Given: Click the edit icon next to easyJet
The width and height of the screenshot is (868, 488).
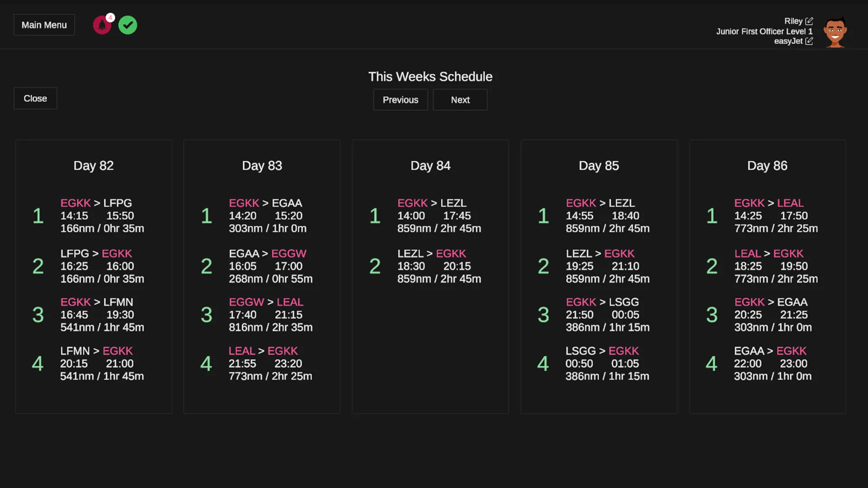Looking at the screenshot, I should tap(809, 41).
